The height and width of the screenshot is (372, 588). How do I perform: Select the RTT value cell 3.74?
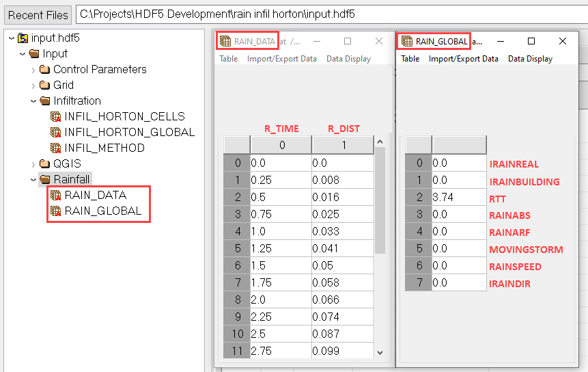pos(459,198)
